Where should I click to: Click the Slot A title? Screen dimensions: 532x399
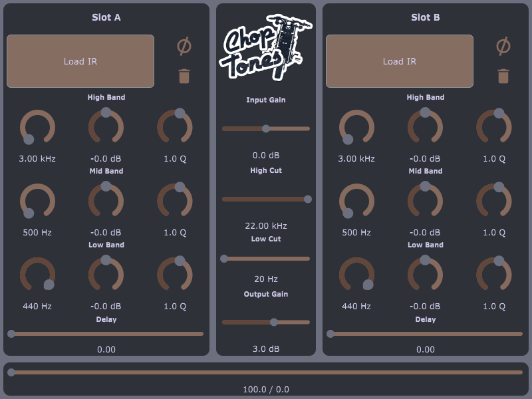click(x=106, y=17)
